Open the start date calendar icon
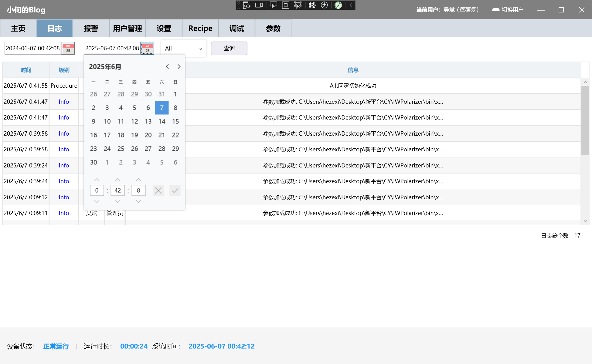Image resolution: width=592 pixels, height=364 pixels. pyautogui.click(x=68, y=48)
